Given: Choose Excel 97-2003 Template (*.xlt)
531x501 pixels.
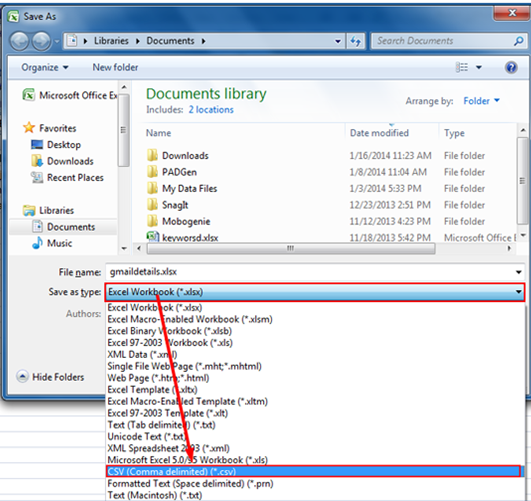Looking at the screenshot, I should 315,413.
